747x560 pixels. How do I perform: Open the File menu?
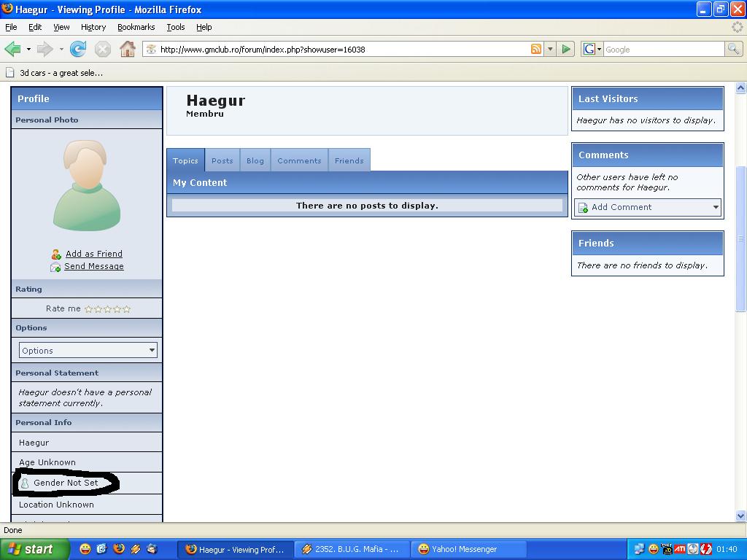coord(11,27)
